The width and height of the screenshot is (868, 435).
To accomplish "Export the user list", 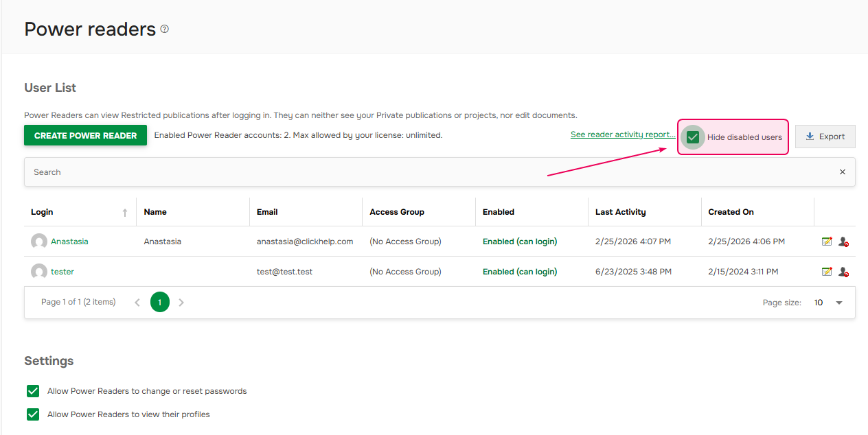I will tap(825, 137).
